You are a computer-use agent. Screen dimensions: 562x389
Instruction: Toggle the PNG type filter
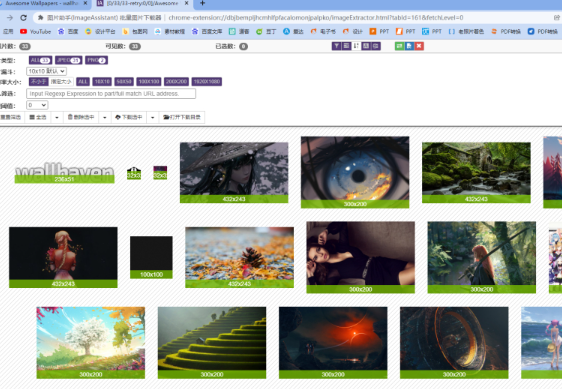click(96, 60)
